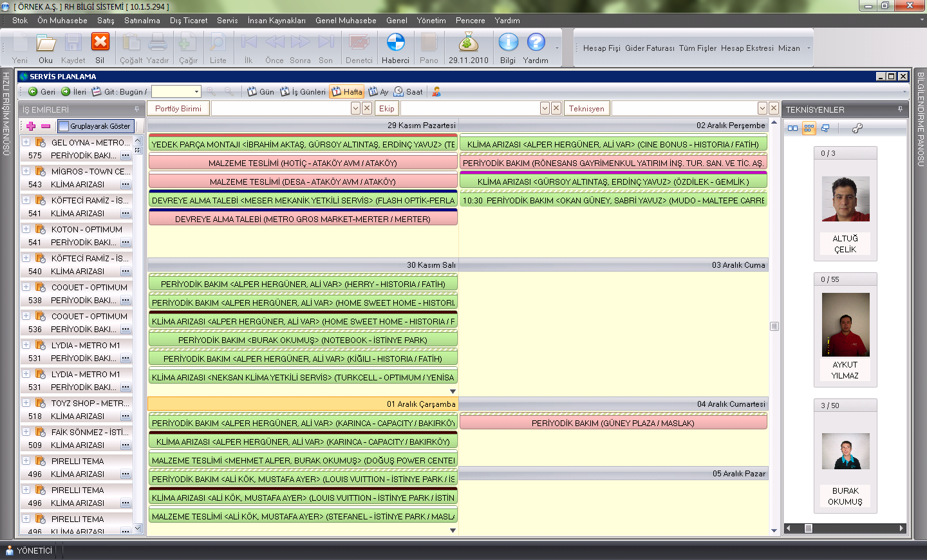The height and width of the screenshot is (560, 927).
Task: Open the Portföy Birimi dropdown
Action: point(355,109)
